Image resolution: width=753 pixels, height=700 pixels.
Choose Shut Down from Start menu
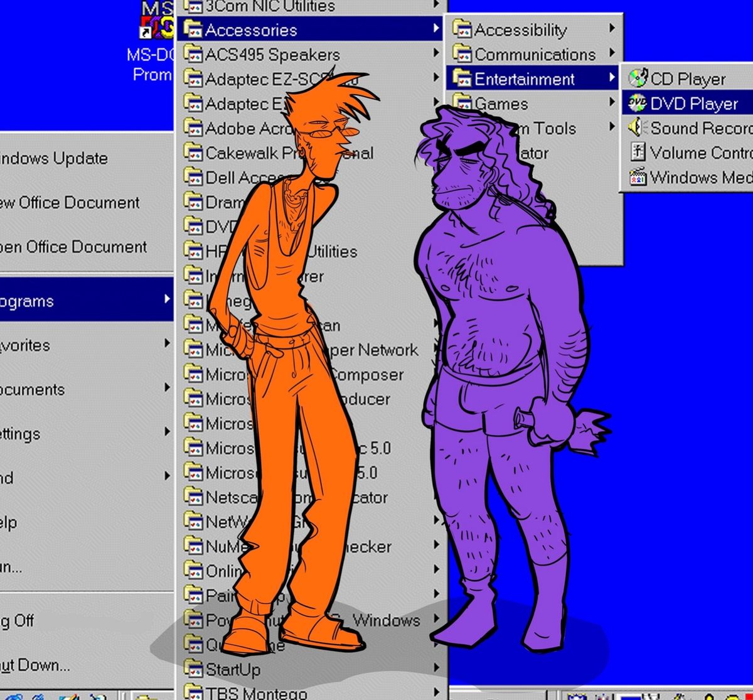(87, 665)
